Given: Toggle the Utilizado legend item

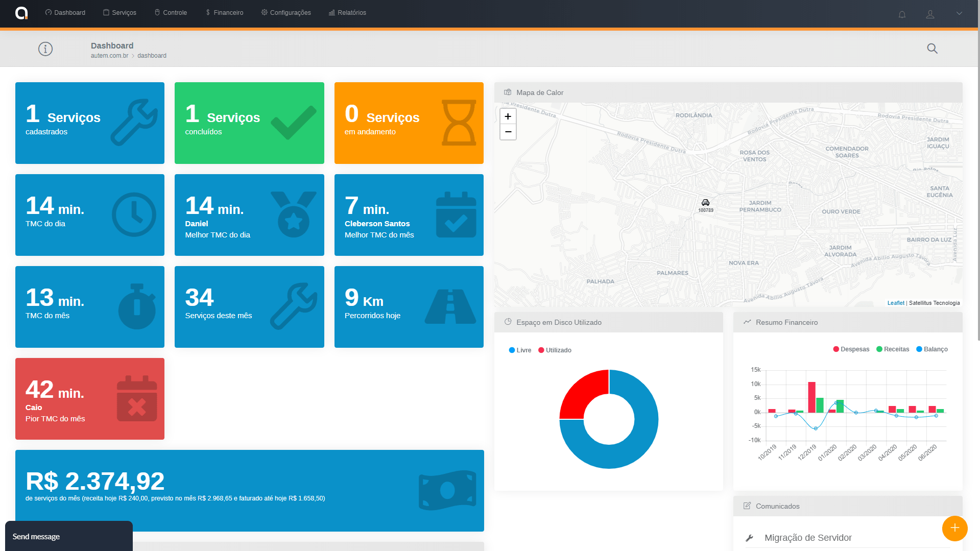Looking at the screenshot, I should tap(555, 350).
